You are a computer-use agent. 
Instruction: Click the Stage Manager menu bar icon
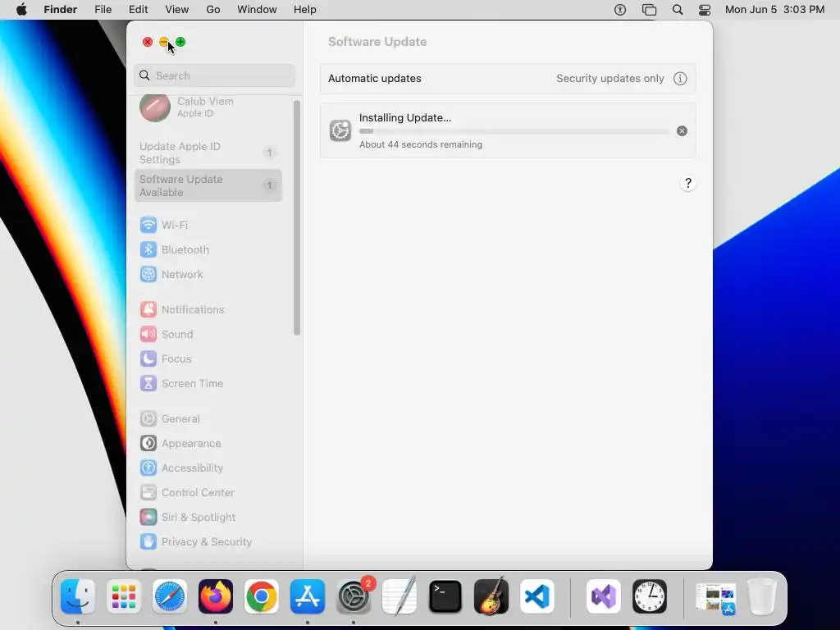click(650, 10)
